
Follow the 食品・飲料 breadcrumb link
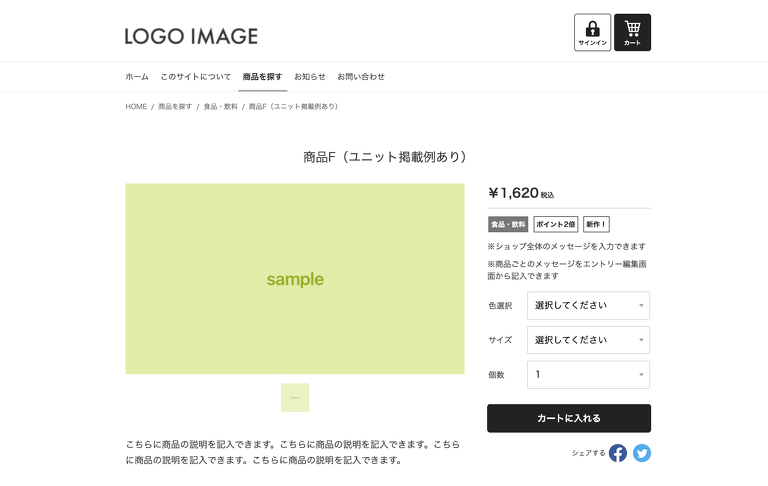pos(221,106)
